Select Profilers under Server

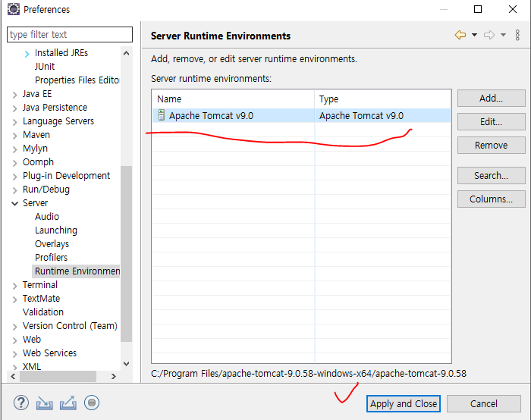coord(51,257)
